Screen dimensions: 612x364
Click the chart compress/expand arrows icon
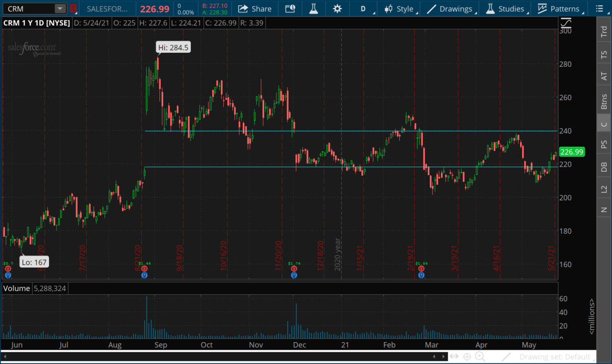tap(455, 357)
